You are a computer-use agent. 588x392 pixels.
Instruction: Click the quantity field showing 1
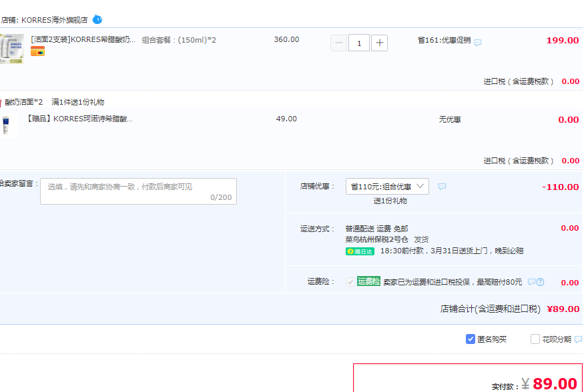(x=359, y=43)
